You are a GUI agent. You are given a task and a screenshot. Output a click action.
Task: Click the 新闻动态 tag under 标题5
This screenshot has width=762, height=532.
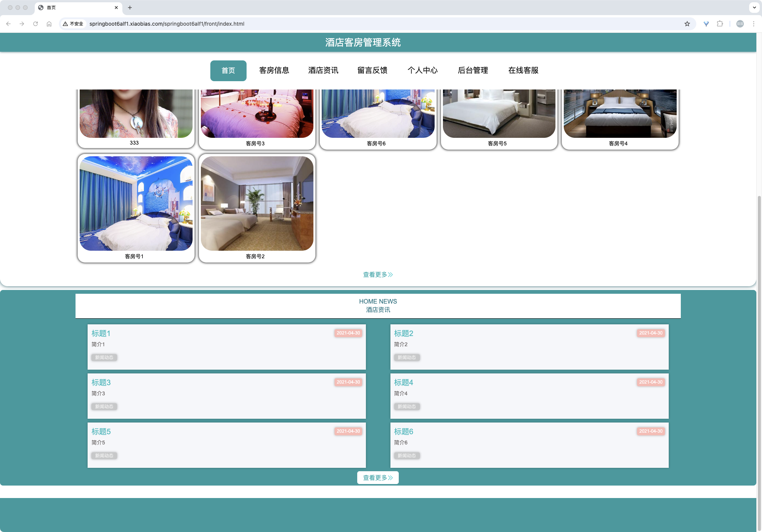click(x=104, y=456)
